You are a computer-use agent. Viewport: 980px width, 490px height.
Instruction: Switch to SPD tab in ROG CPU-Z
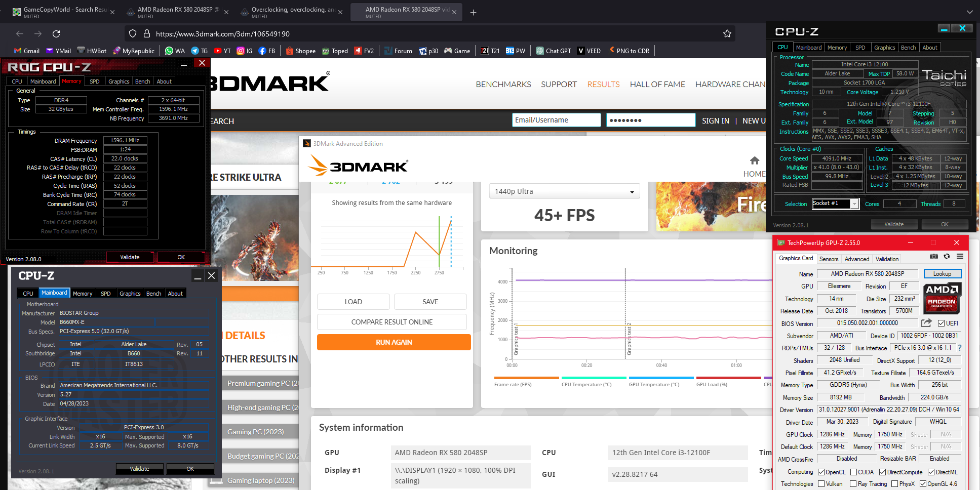point(95,81)
